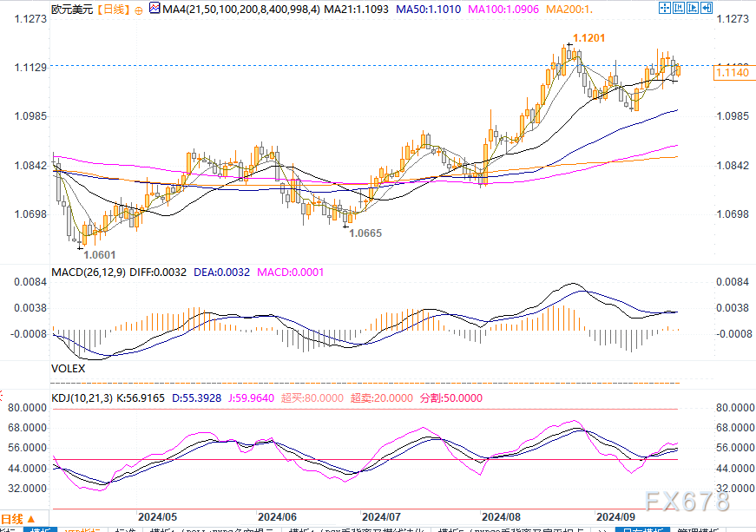
Task: Click the 1.0601 low price marker
Action: tap(99, 255)
